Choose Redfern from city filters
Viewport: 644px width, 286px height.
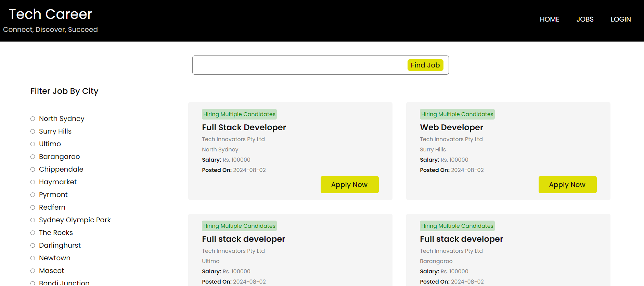point(33,208)
